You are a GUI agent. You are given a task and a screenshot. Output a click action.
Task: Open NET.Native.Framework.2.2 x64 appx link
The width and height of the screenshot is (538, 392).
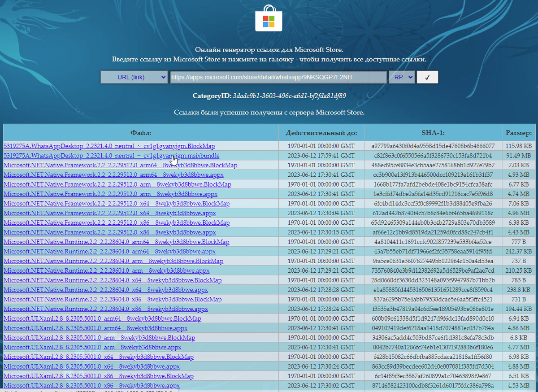110,213
